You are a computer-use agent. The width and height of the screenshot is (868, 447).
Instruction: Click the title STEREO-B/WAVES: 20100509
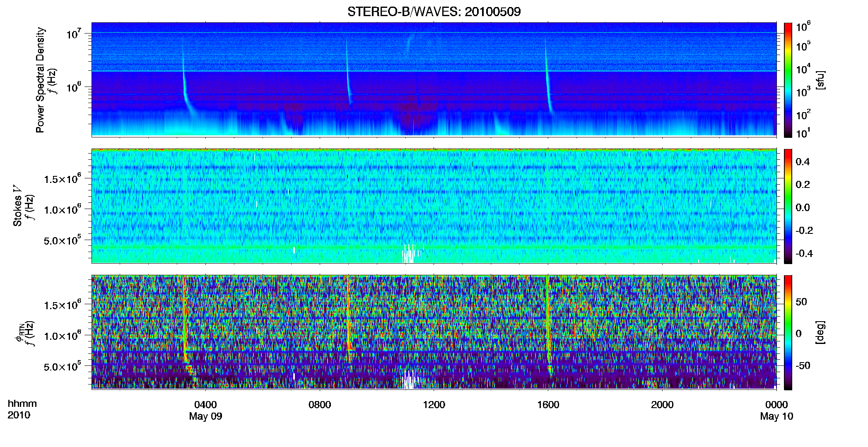coord(434,12)
